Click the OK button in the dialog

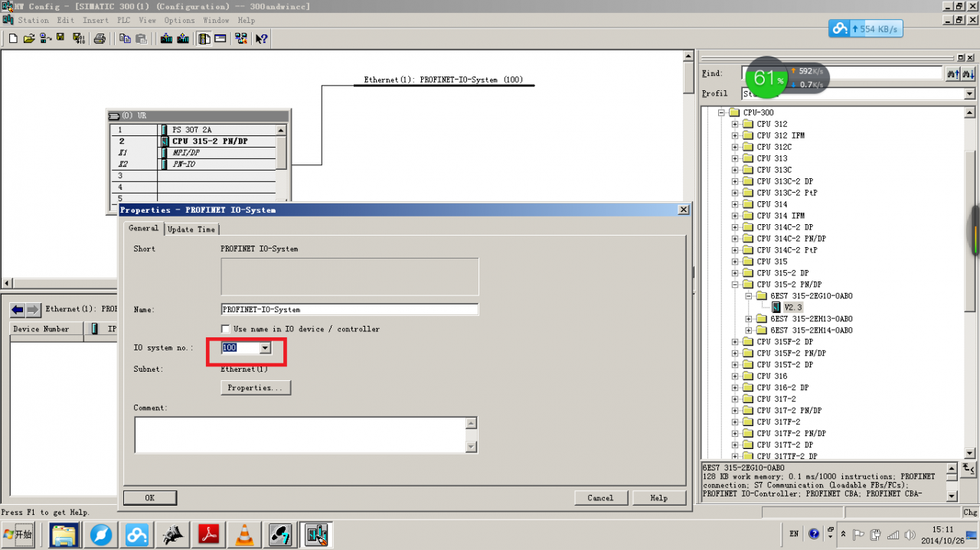[150, 498]
